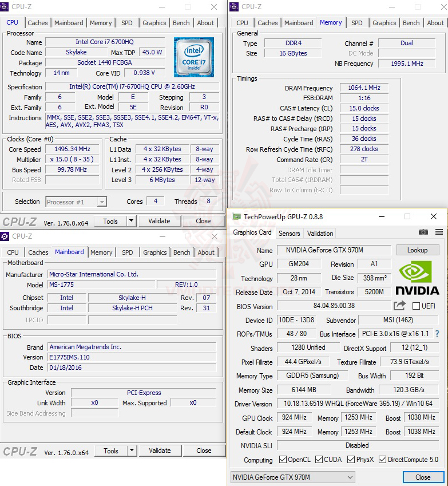Screen dimensions: 448x486
Task: Toggle the CUDA checkbox
Action: [x=319, y=459]
